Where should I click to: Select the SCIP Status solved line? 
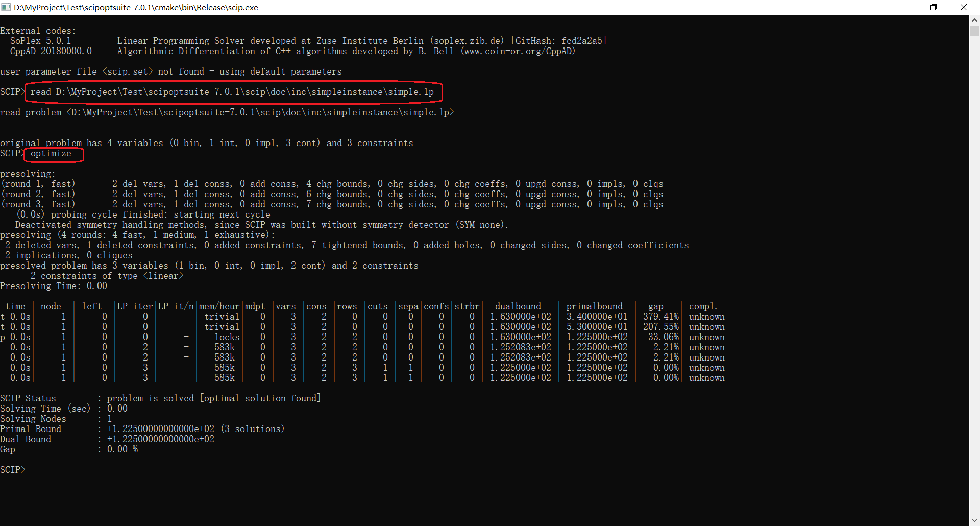160,398
